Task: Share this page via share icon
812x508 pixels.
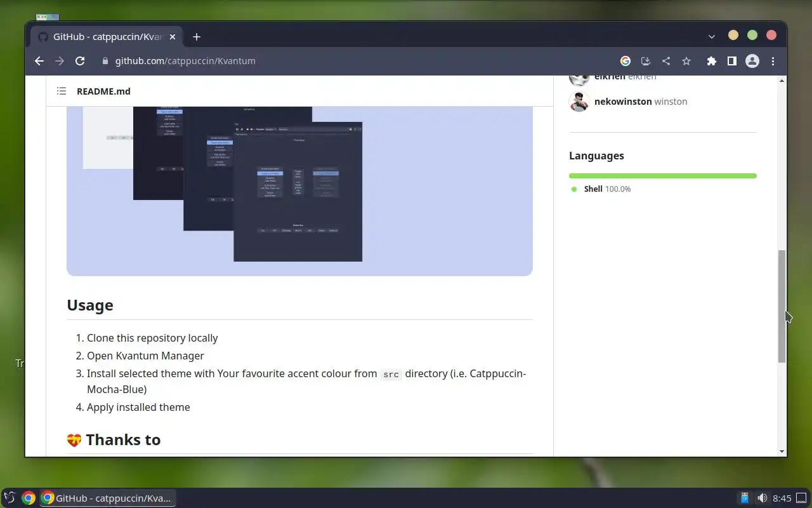Action: [x=666, y=61]
